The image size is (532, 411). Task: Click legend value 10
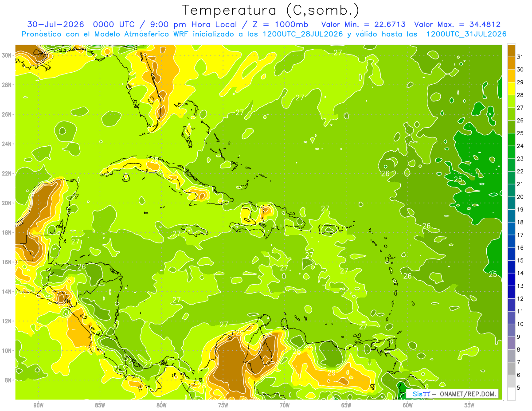pyautogui.click(x=521, y=324)
